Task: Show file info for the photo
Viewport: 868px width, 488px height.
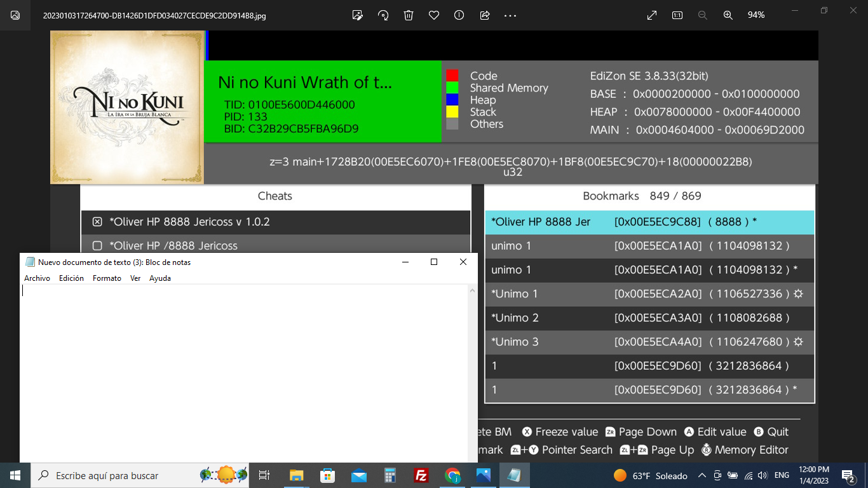Action: 459,15
